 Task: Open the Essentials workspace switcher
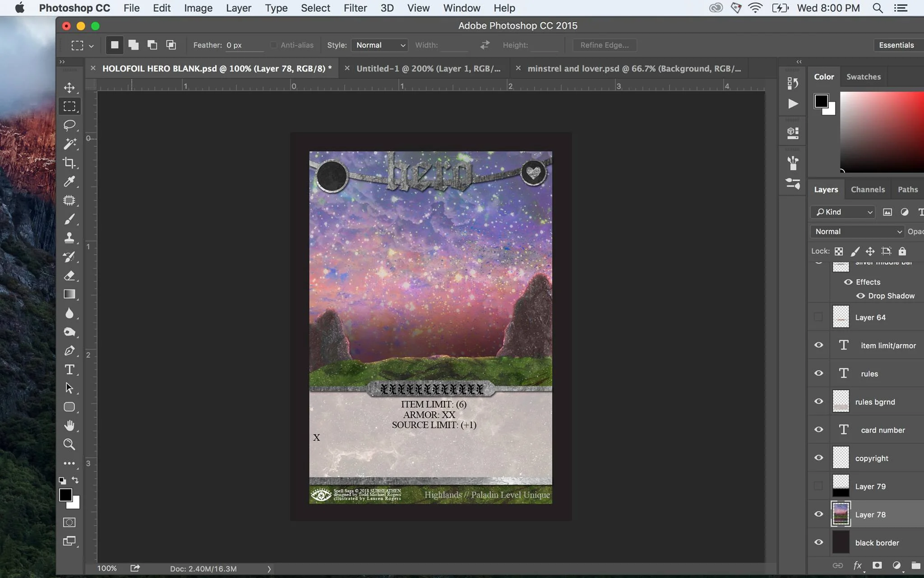899,45
